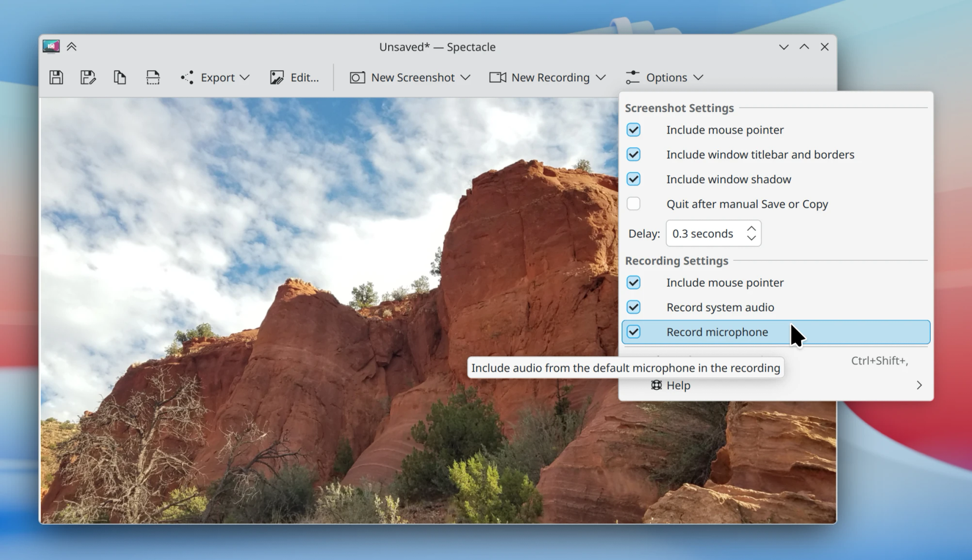Click the New Screenshot button
The image size is (972, 560).
pyautogui.click(x=410, y=77)
